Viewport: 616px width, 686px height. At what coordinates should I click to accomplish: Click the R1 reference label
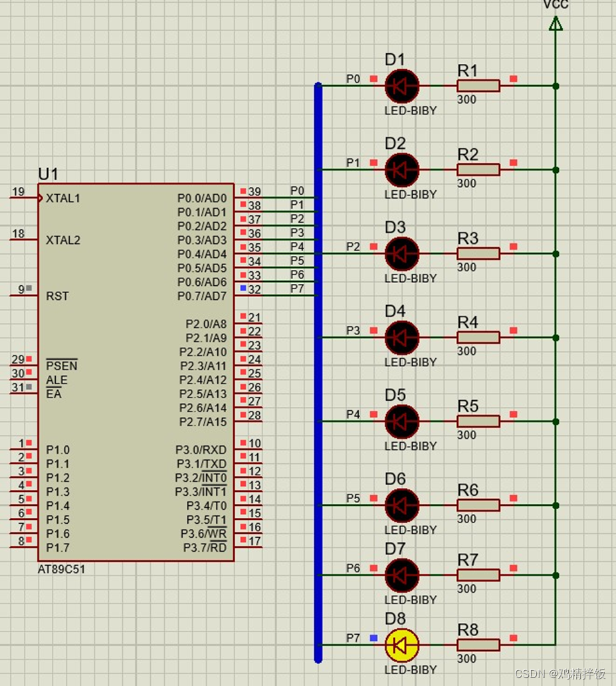tap(468, 70)
